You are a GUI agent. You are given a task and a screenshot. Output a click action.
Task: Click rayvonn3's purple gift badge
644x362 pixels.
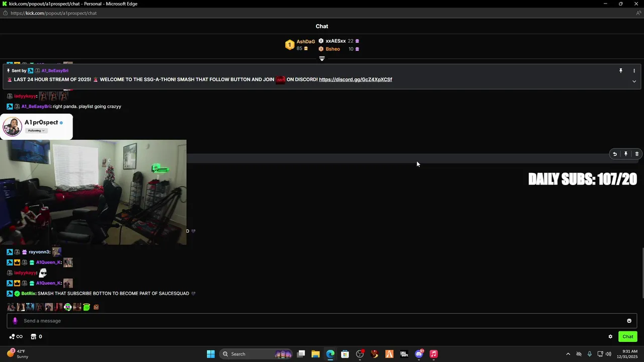pos(24,252)
